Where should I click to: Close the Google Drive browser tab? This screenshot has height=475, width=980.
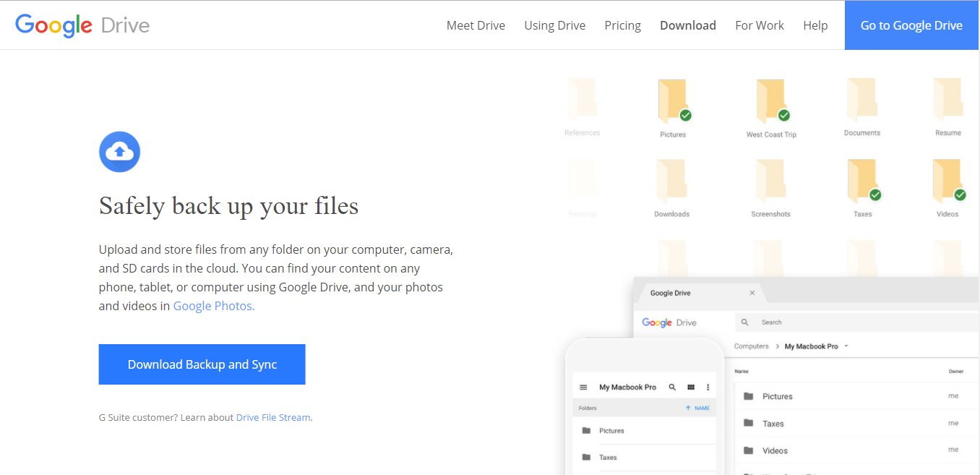click(x=752, y=293)
